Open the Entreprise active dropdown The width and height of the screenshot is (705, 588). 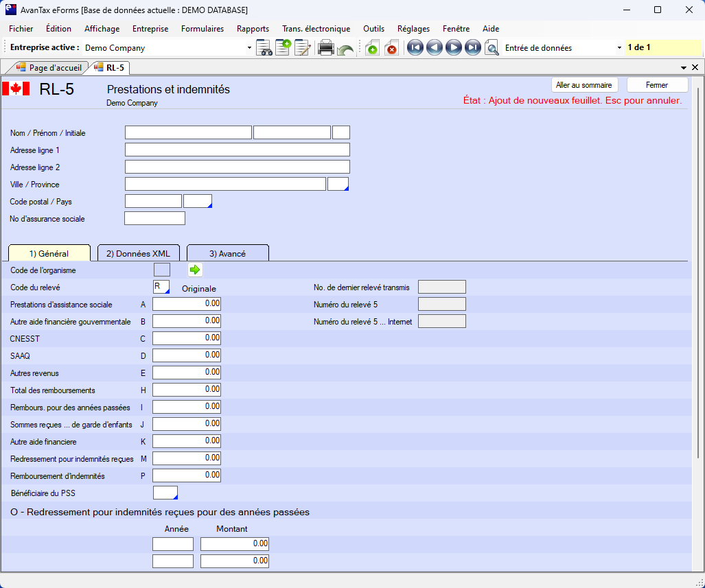tap(249, 47)
